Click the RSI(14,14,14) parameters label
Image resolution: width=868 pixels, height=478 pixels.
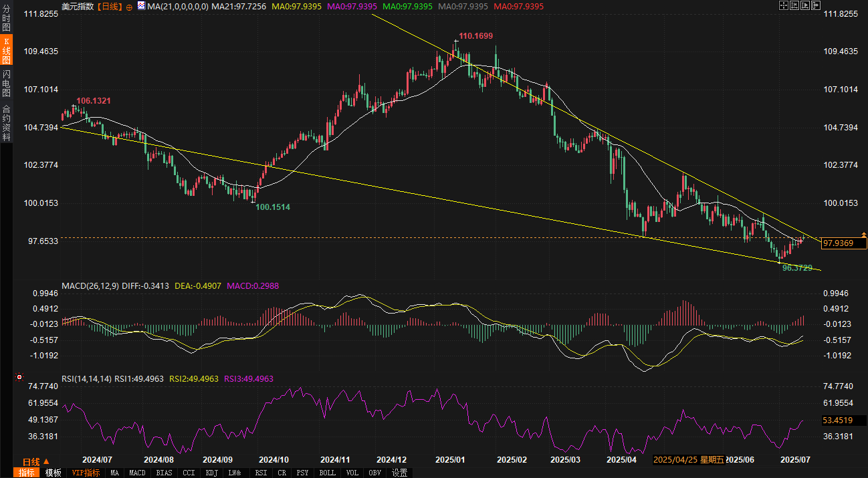click(x=86, y=379)
